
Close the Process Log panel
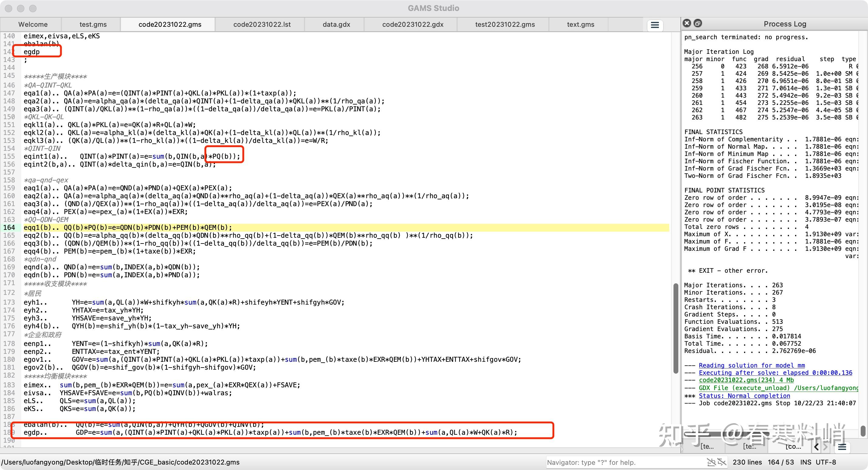point(687,23)
